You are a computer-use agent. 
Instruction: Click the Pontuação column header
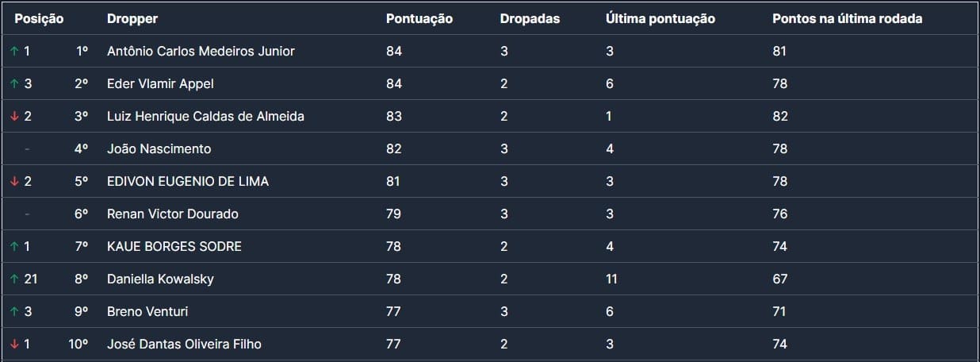tap(419, 19)
